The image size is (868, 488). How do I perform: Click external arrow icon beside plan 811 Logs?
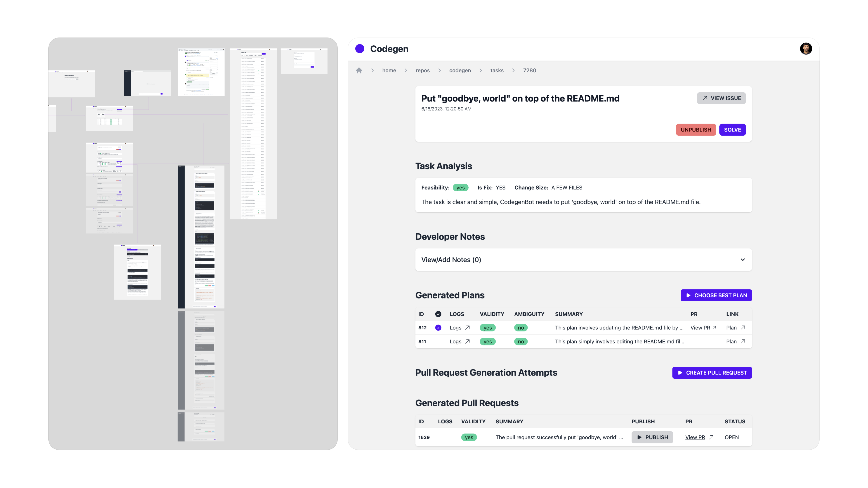coord(467,341)
